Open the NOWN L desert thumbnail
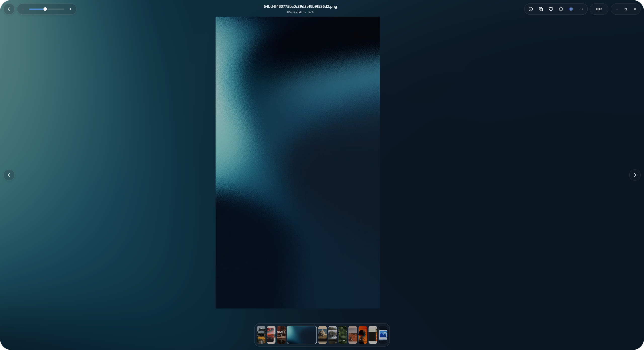This screenshot has height=350, width=644. (281, 335)
